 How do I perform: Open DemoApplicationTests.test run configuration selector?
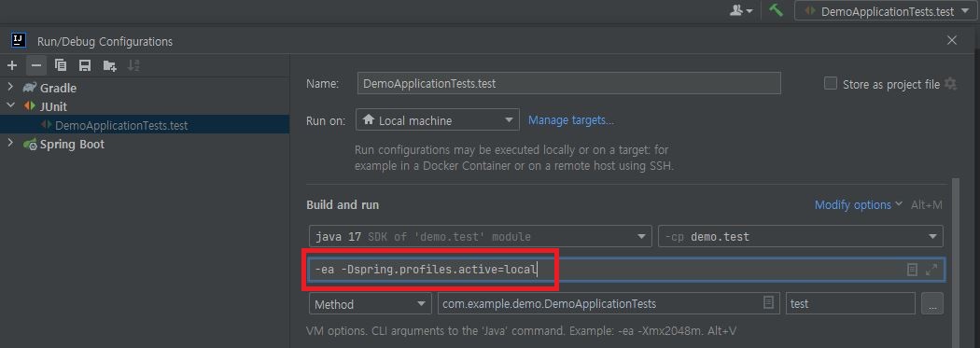coord(885,11)
